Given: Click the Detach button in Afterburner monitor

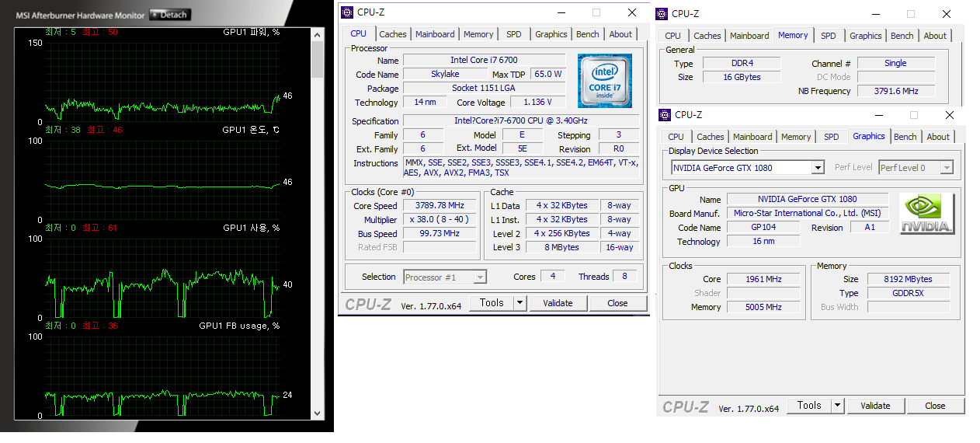Looking at the screenshot, I should point(169,15).
